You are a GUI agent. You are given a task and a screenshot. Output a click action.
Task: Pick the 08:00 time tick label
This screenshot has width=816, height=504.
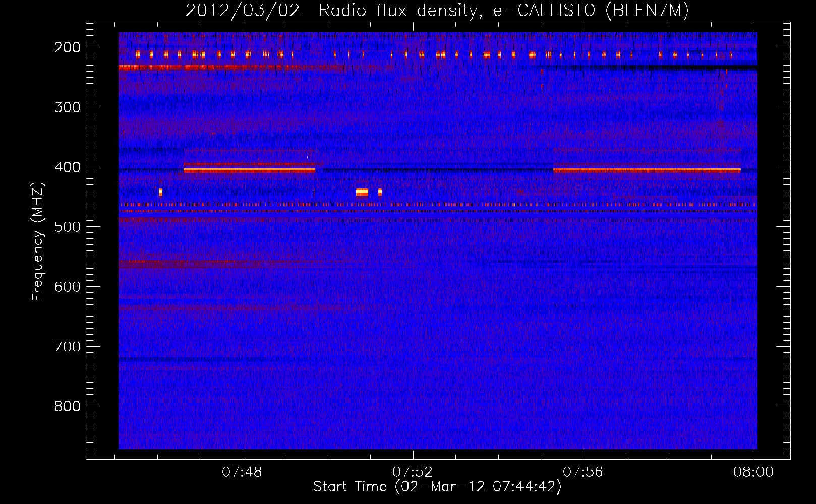[x=753, y=472]
